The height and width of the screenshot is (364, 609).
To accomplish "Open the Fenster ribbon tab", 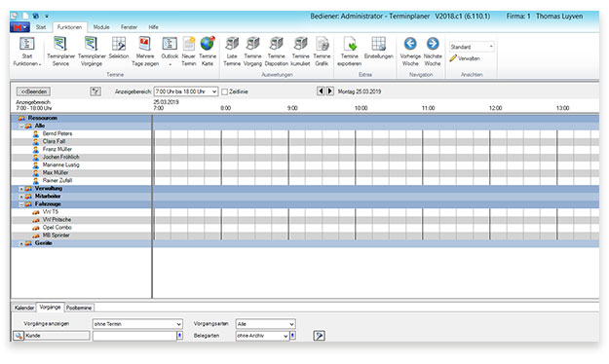I will 129,27.
